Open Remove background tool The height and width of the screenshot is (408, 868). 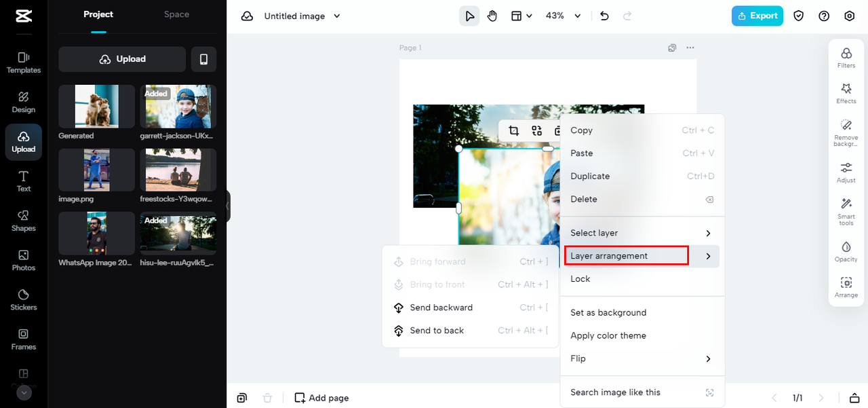846,132
